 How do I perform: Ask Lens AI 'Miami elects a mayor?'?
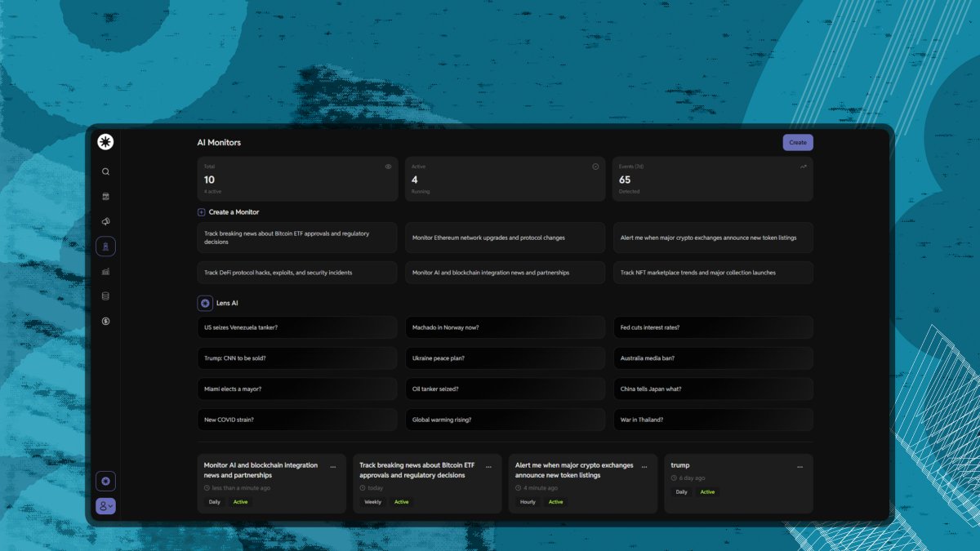(297, 389)
